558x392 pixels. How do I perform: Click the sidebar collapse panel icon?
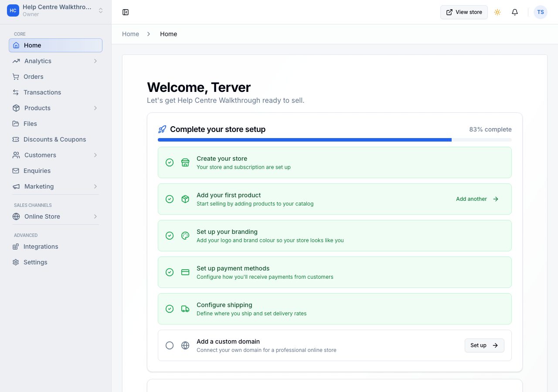(x=126, y=12)
